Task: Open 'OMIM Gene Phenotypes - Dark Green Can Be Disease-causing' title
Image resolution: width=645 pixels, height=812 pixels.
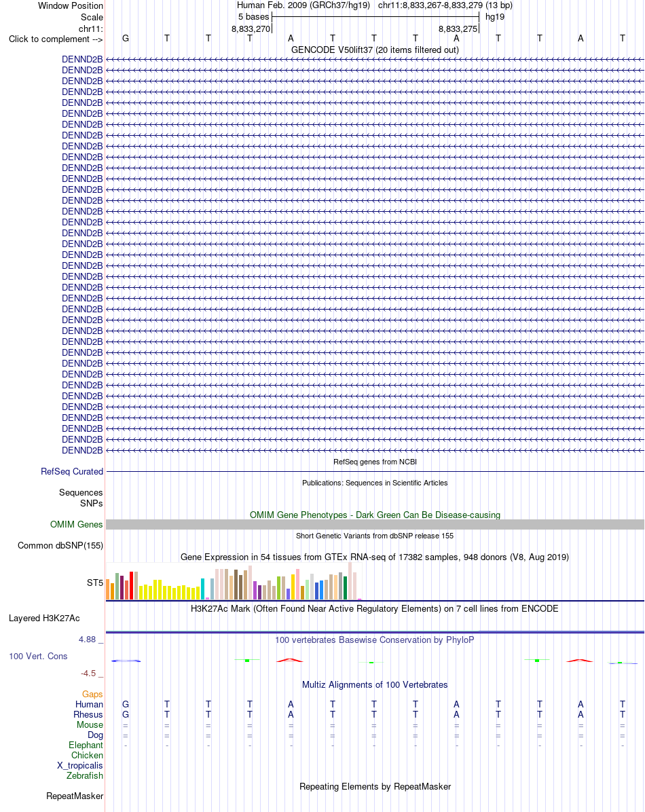Action: tap(375, 515)
